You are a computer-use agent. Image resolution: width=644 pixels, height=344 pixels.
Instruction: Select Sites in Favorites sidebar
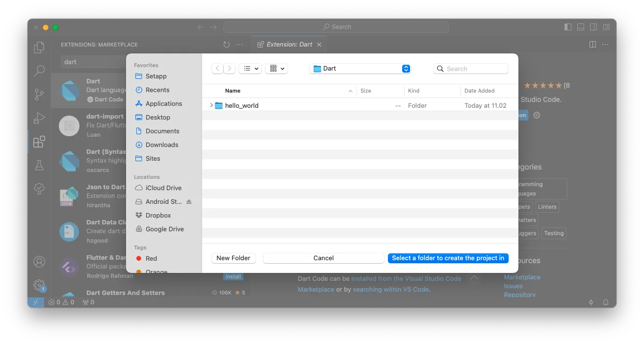(x=153, y=158)
